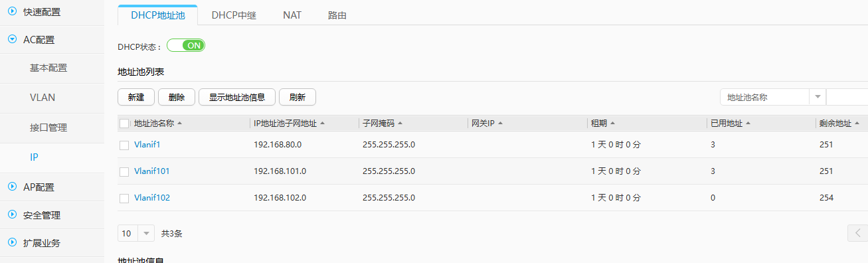The height and width of the screenshot is (263, 868).
Task: Open the Vlanif102 address pool link
Action: (152, 197)
